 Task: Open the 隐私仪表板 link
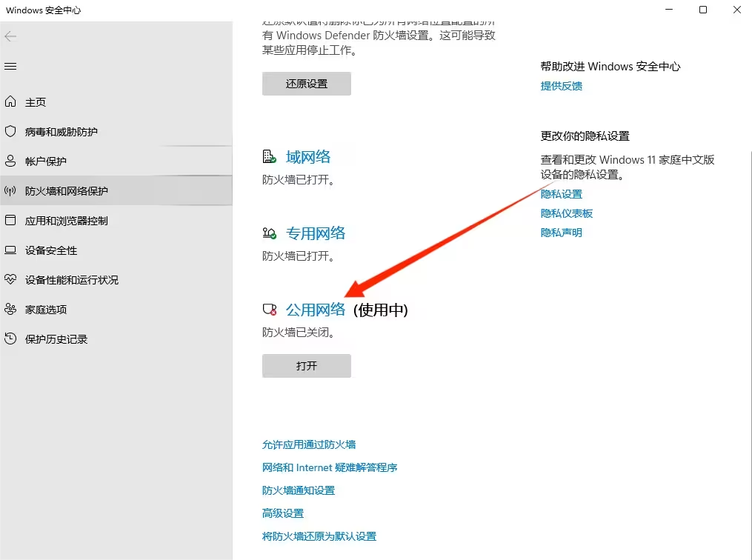(566, 213)
